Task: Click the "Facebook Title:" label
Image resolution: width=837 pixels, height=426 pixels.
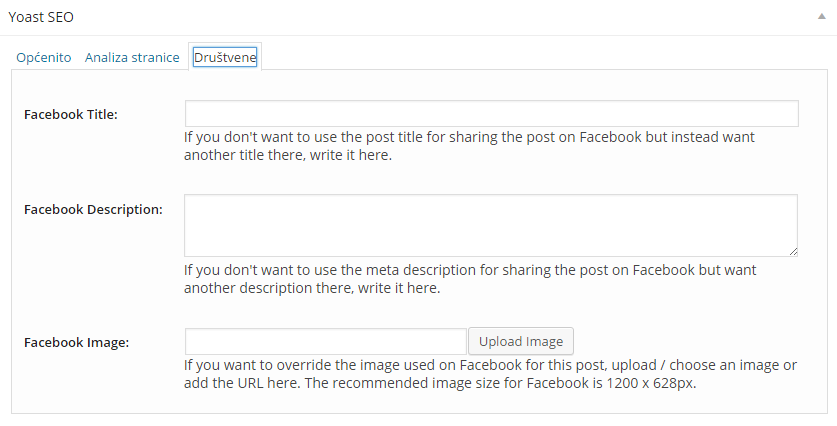Action: [70, 114]
